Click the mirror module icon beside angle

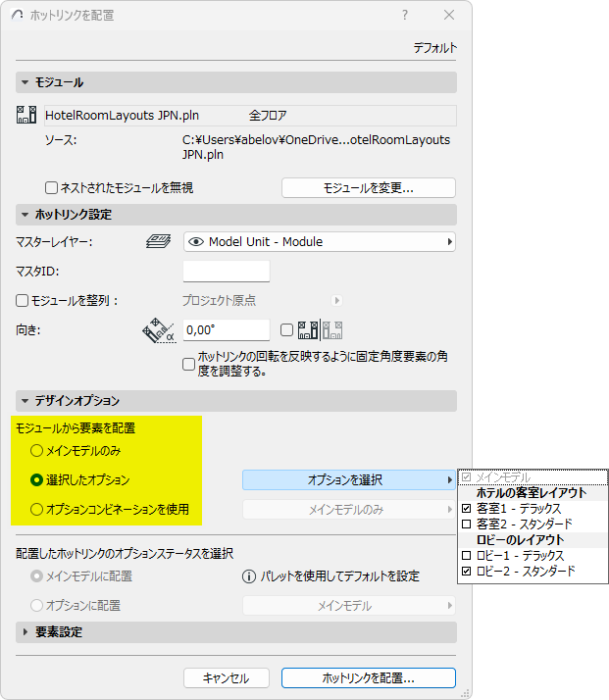320,330
